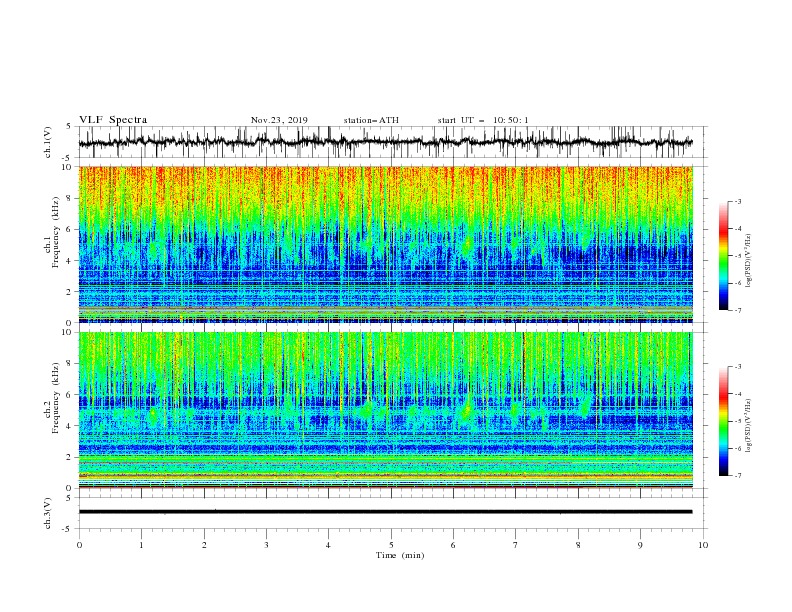Image resolution: width=792 pixels, height=612 pixels.
Task: Click the ch.3 flat voltage trace
Action: tap(385, 512)
